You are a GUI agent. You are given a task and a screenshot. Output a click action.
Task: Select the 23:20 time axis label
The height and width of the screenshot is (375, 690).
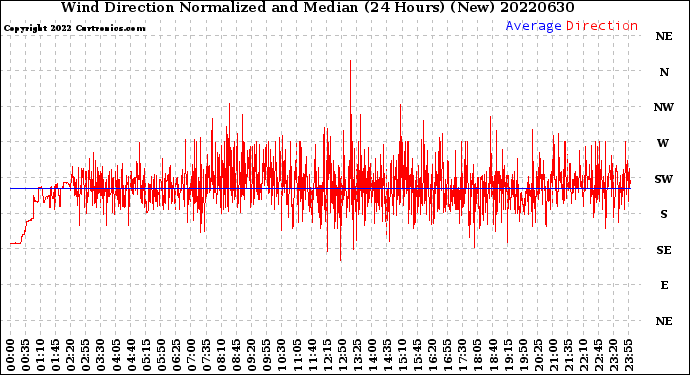[613, 355]
